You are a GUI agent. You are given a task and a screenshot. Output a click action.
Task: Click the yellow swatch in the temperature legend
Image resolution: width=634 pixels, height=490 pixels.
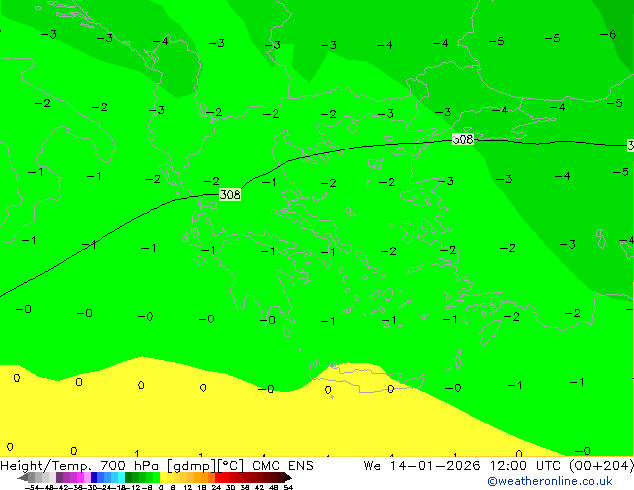[163, 478]
